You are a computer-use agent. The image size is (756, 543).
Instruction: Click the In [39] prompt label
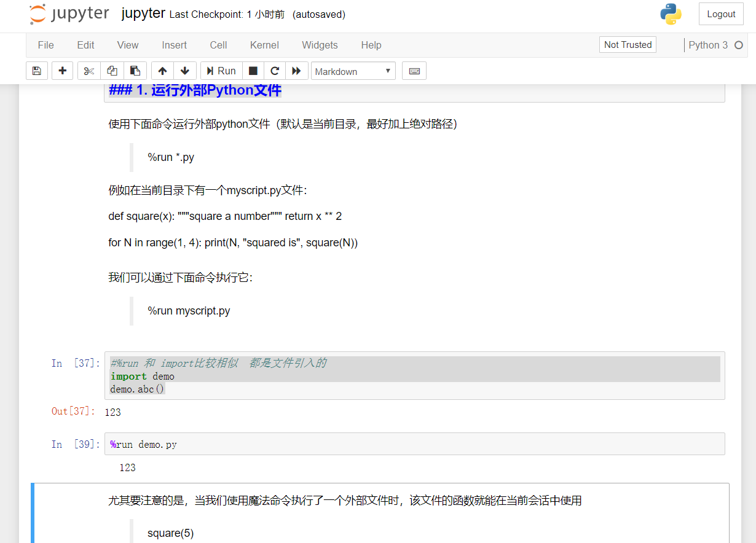tap(76, 444)
